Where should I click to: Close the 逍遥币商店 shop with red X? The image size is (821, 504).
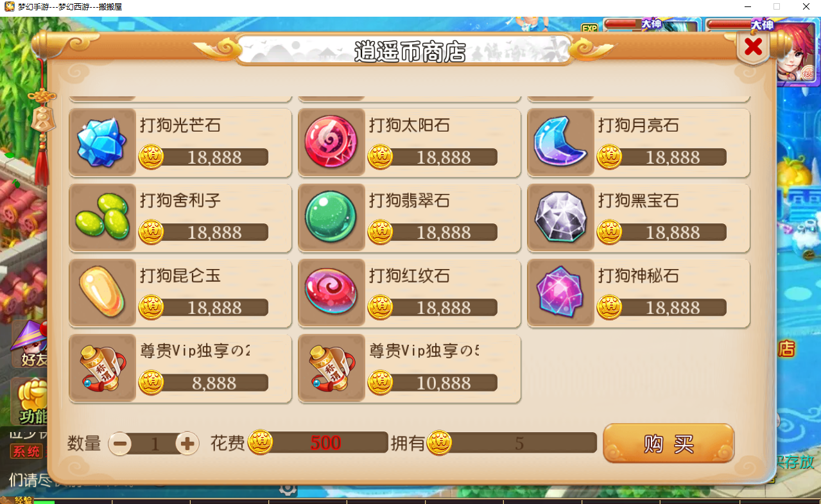pos(753,46)
